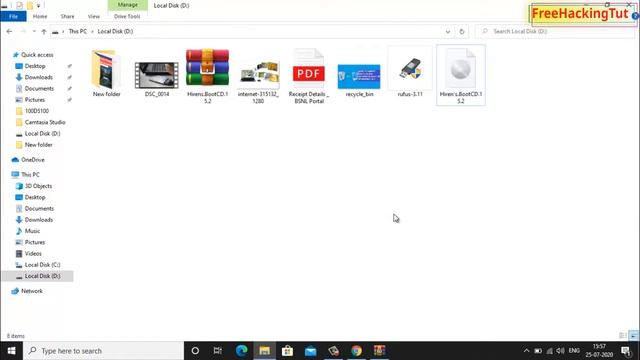
Task: Open pinned Desktop under Quick access
Action: click(x=35, y=66)
